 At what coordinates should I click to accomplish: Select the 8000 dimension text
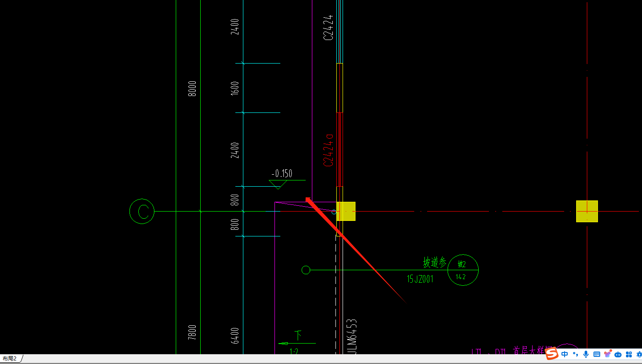(192, 88)
